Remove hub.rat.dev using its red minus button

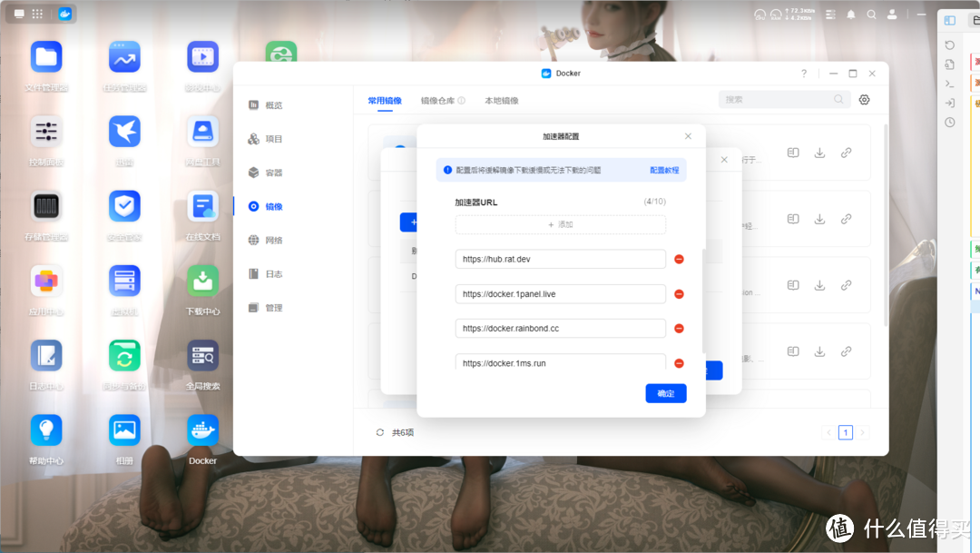679,259
